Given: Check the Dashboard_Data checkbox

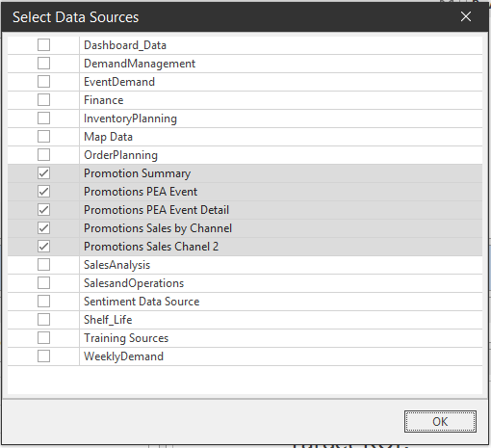Looking at the screenshot, I should [x=43, y=45].
